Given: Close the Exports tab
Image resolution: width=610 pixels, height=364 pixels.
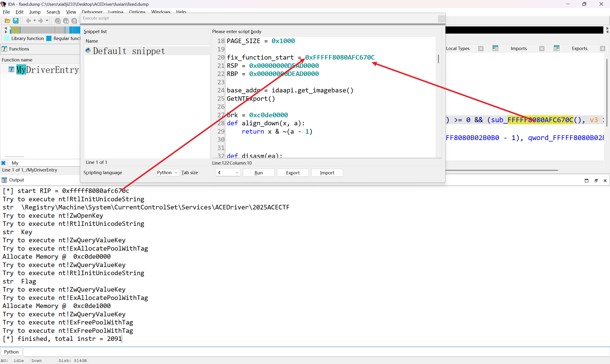Looking at the screenshot, I should coord(602,49).
